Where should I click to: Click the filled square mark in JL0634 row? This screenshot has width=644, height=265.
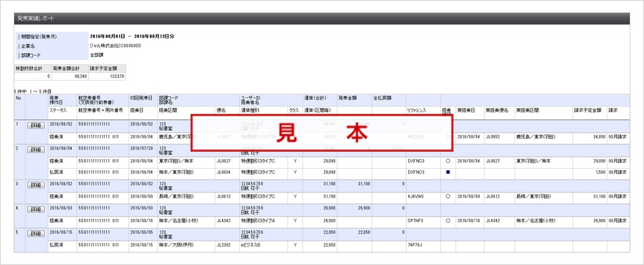447,172
